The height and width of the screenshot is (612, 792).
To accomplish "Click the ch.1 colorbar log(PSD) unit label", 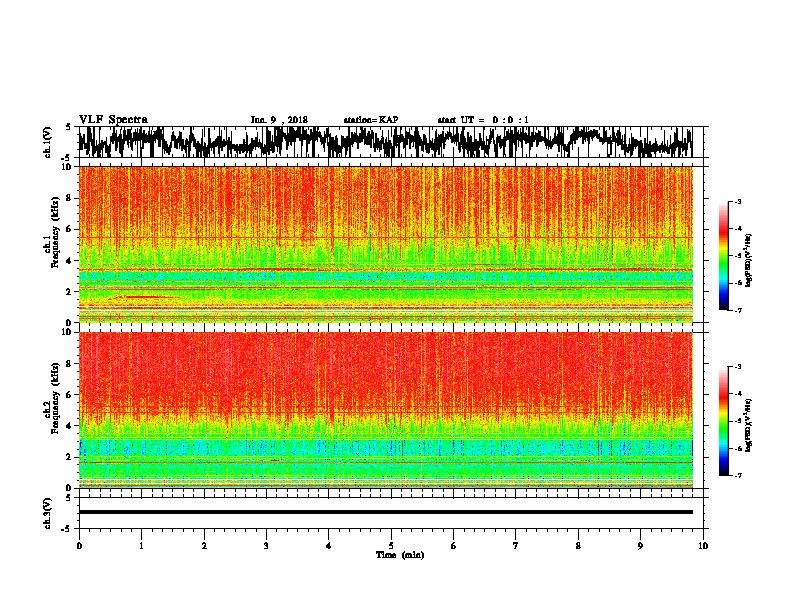I will click(749, 261).
